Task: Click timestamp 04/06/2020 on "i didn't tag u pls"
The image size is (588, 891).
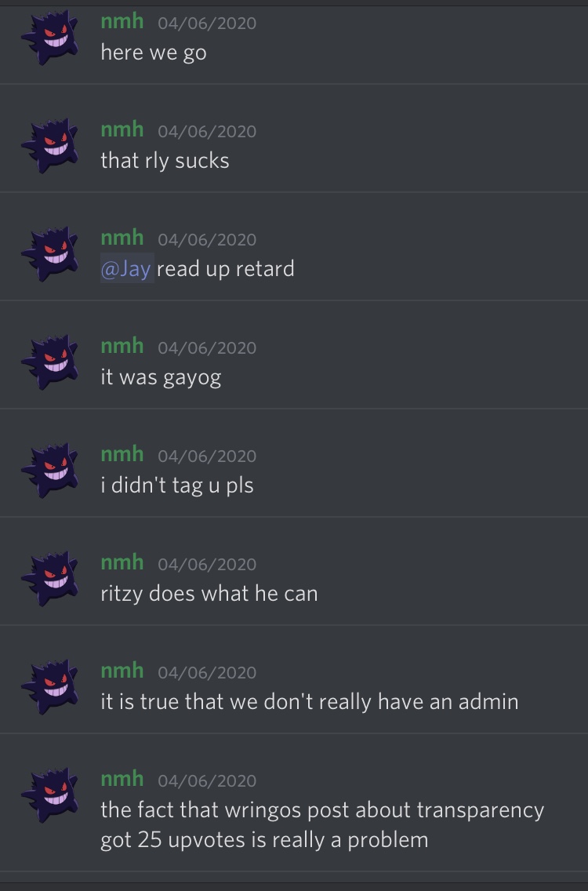Action: point(207,456)
